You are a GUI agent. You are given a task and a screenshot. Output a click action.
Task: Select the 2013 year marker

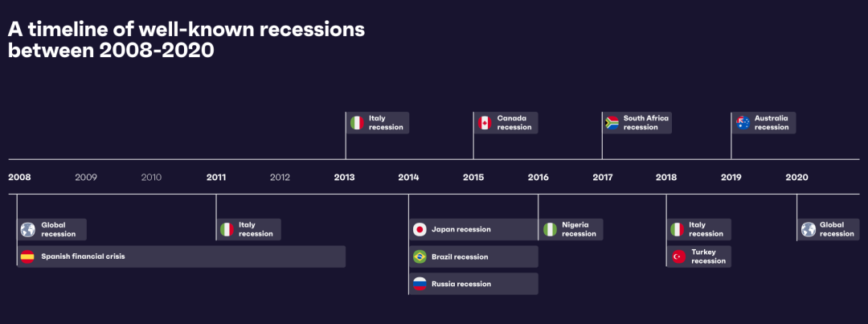pos(344,177)
